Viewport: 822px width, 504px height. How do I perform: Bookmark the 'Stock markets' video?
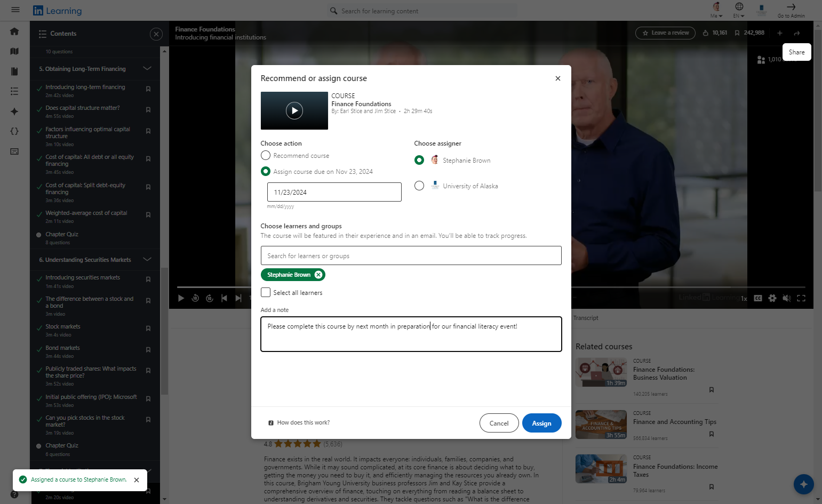tap(148, 329)
